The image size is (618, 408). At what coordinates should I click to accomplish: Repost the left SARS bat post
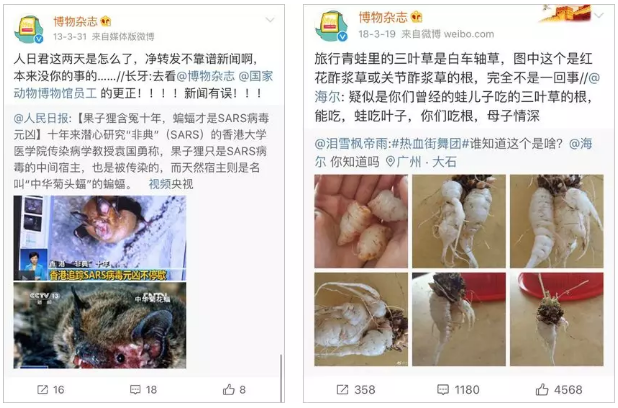pos(50,390)
